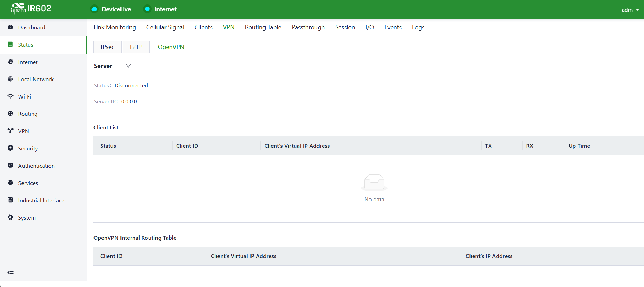Screen dimensions: 644x287
Task: Open the Cellular Signal tab
Action: (x=165, y=27)
